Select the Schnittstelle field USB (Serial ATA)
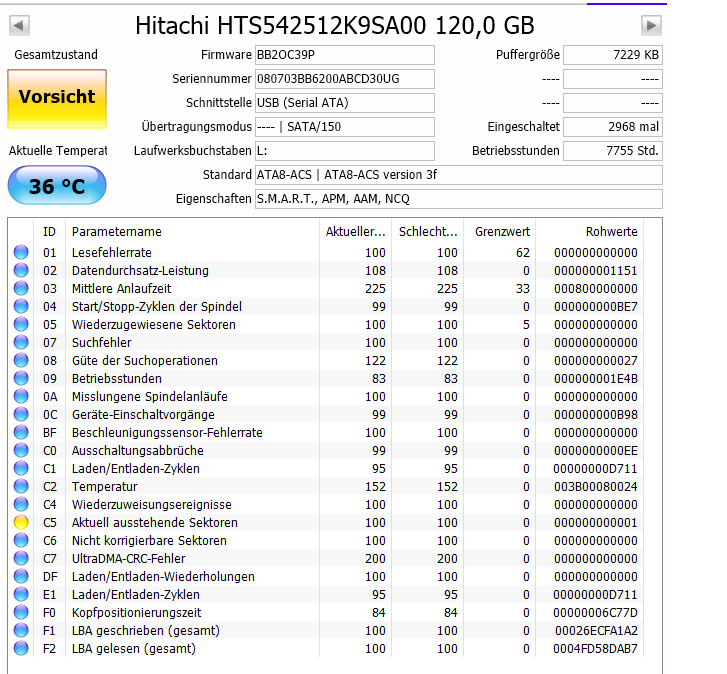The width and height of the screenshot is (727, 674). [345, 103]
